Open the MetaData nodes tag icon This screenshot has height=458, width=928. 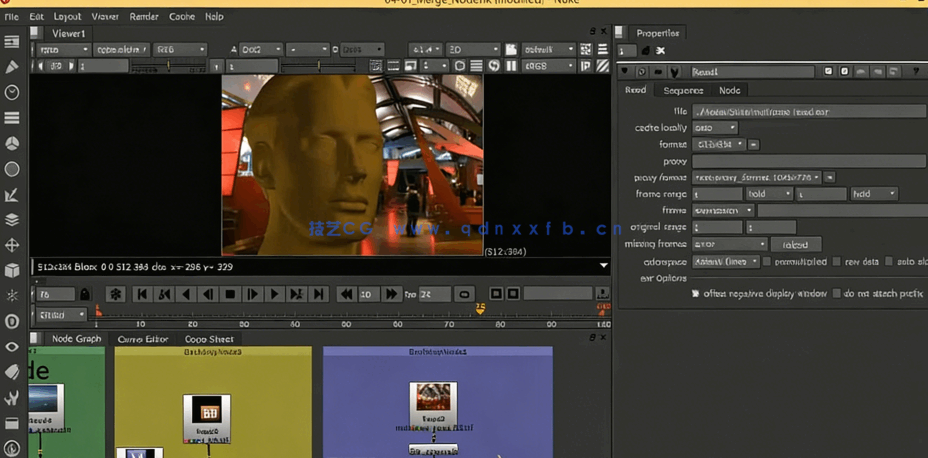click(12, 372)
